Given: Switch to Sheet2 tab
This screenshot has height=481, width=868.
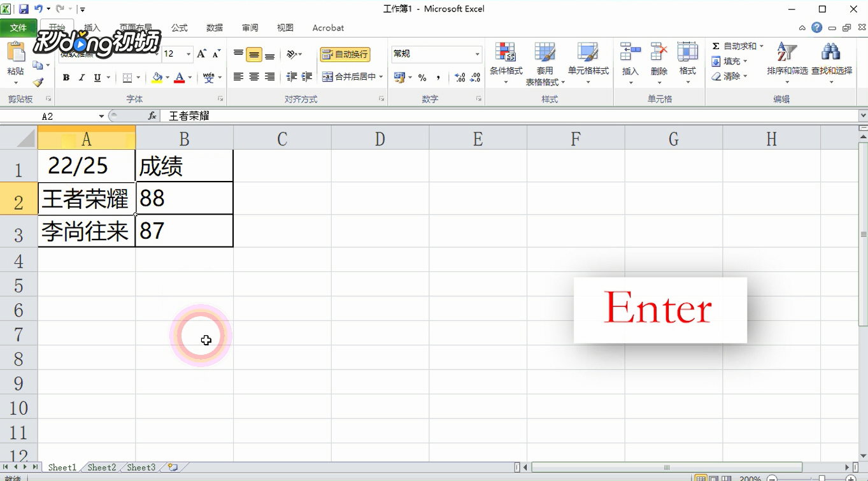Looking at the screenshot, I should (102, 468).
